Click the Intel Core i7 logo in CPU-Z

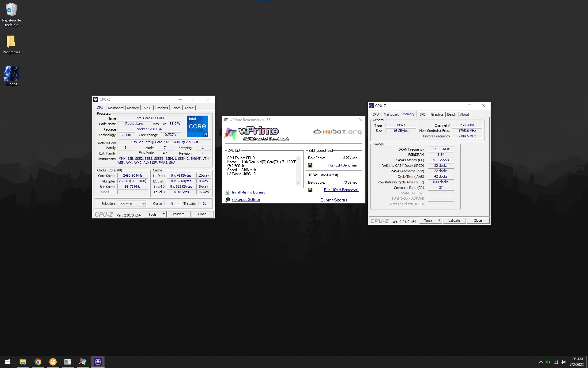click(x=198, y=126)
